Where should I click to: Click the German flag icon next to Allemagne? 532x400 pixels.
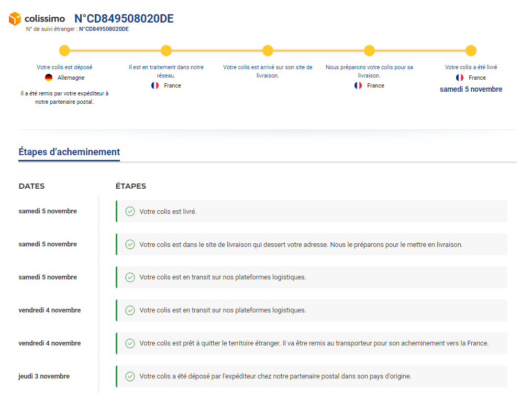point(49,78)
